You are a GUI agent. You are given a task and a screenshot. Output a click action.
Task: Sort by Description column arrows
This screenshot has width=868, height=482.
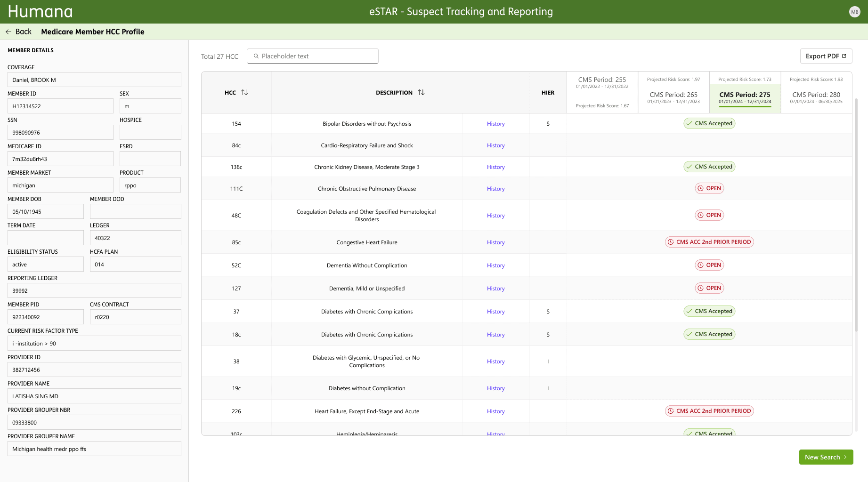pos(421,92)
